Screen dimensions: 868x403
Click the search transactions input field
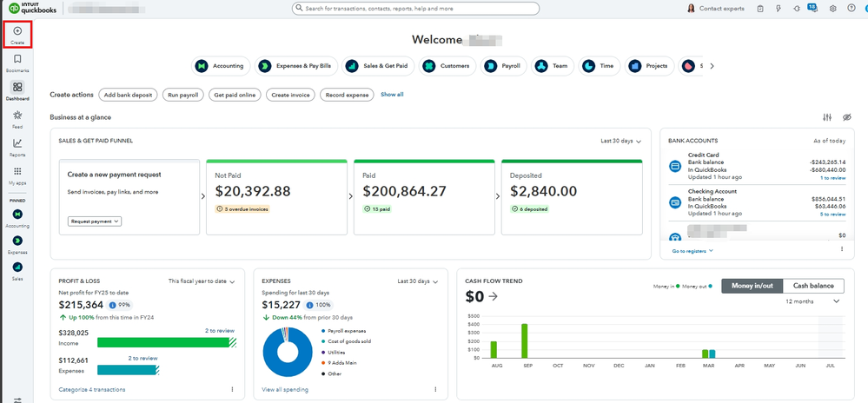tap(415, 9)
